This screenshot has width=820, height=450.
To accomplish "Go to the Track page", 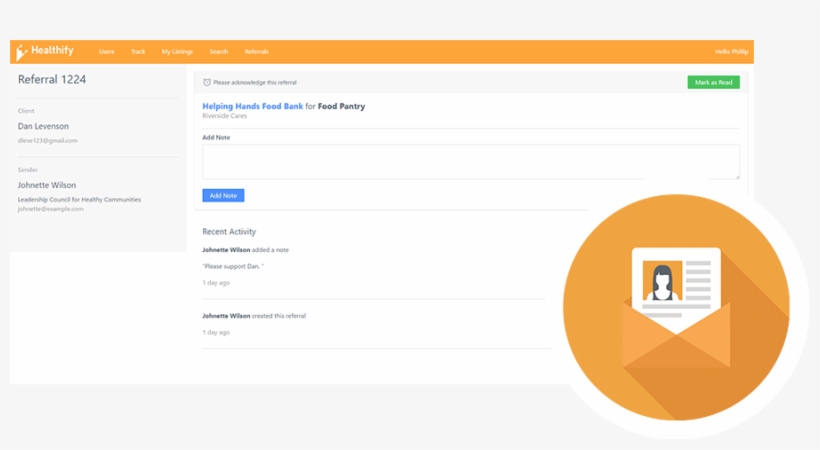I will (138, 52).
